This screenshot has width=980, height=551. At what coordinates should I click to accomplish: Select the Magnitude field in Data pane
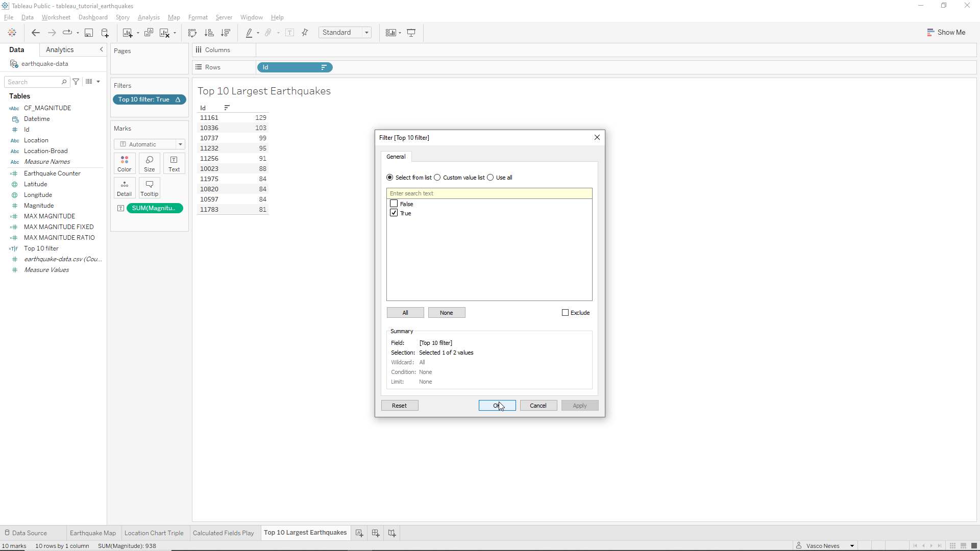(x=39, y=206)
